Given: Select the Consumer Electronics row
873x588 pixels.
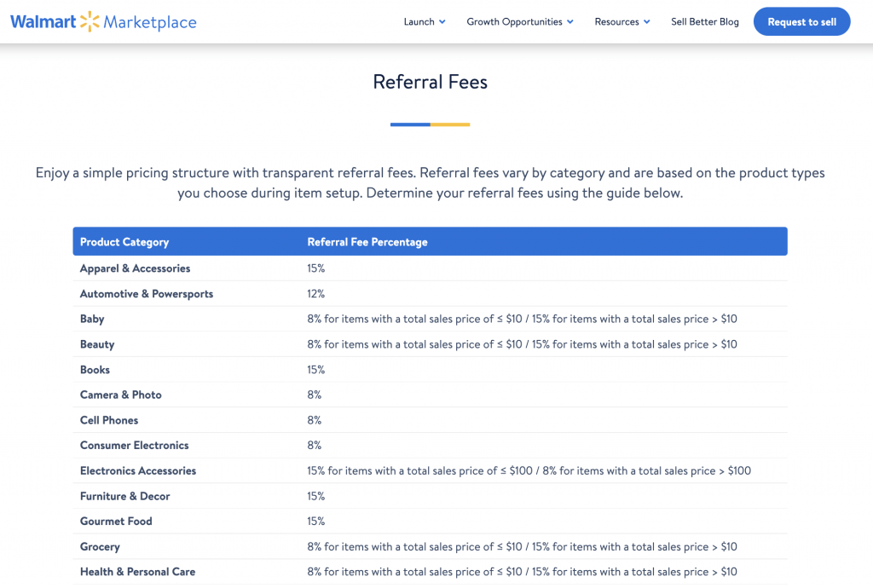Looking at the screenshot, I should pyautogui.click(x=134, y=445).
